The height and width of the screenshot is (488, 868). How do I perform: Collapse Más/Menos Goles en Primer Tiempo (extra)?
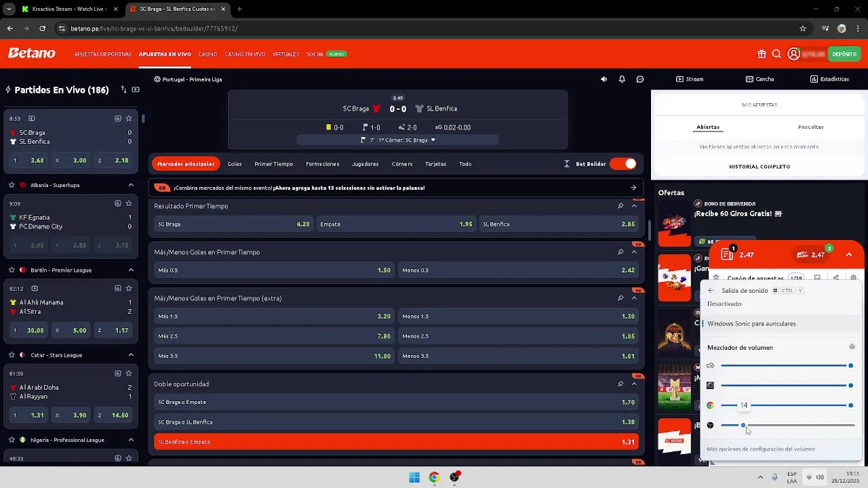point(634,298)
